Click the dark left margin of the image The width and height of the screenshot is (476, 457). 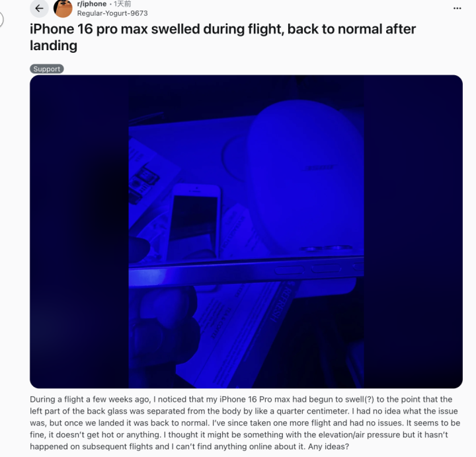tap(79, 232)
